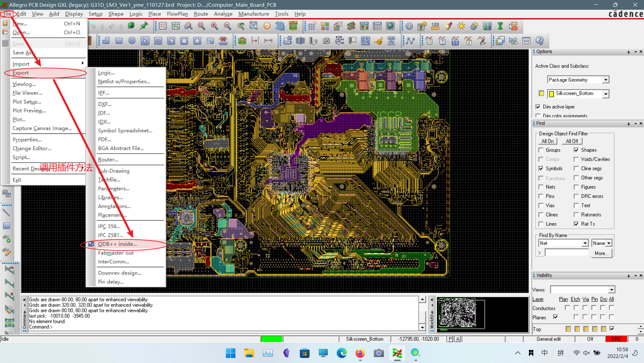Expand the Silkscreen_Bottom subclass dropdown
Image resolution: width=644 pixels, height=363 pixels.
[605, 94]
